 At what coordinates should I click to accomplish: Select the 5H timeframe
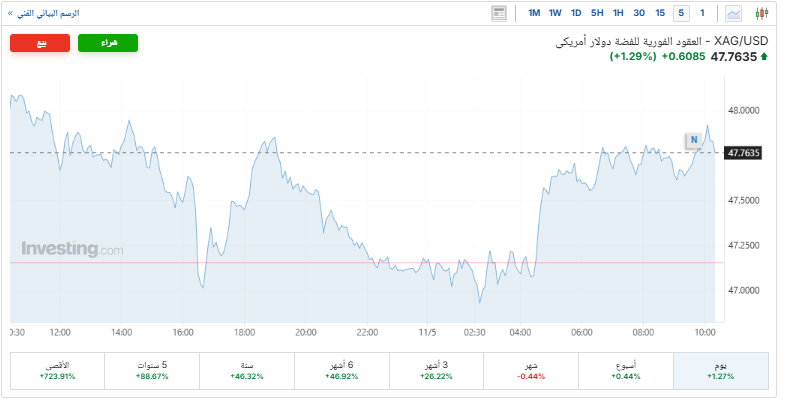click(597, 13)
